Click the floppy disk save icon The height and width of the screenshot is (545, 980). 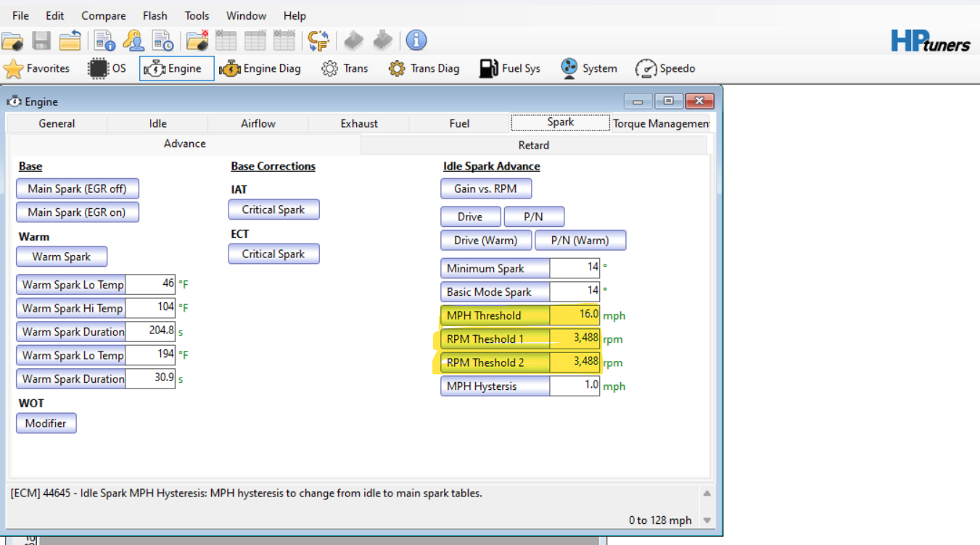click(x=41, y=41)
